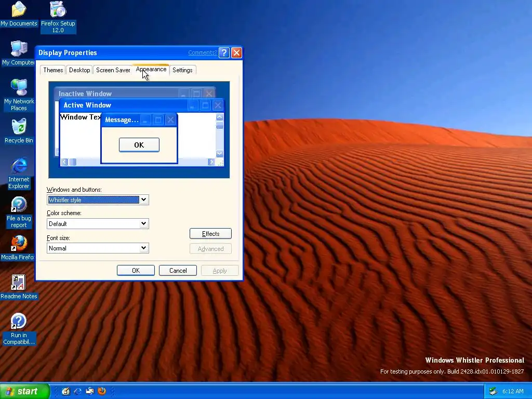Select the Readme Notes desktop icon

pos(19,287)
